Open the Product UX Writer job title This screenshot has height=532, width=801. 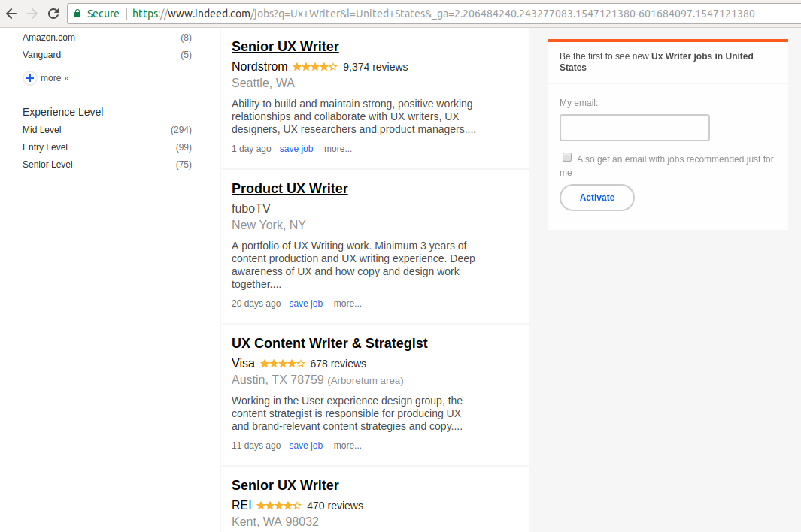290,189
